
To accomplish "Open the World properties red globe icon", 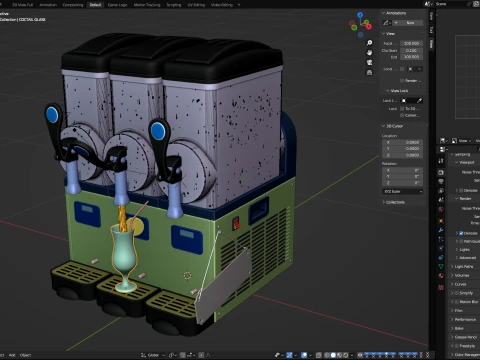I will coord(441,209).
